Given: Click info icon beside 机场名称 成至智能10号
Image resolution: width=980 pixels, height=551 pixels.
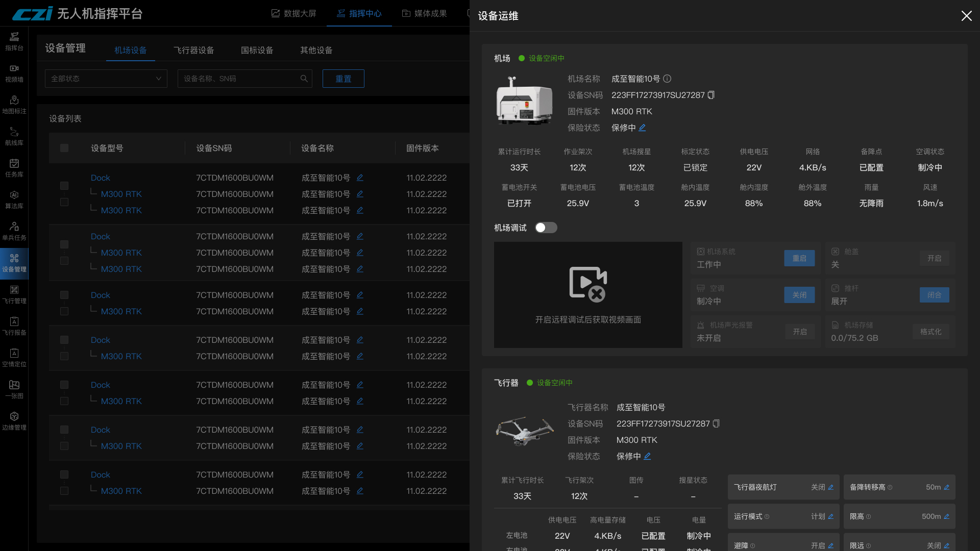Looking at the screenshot, I should click(667, 79).
